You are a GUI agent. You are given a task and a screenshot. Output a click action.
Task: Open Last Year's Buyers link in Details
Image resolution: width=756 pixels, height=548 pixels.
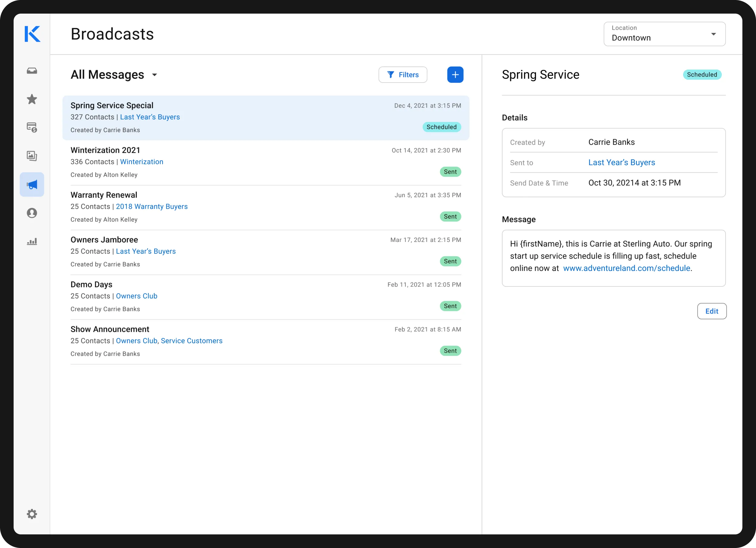click(622, 162)
